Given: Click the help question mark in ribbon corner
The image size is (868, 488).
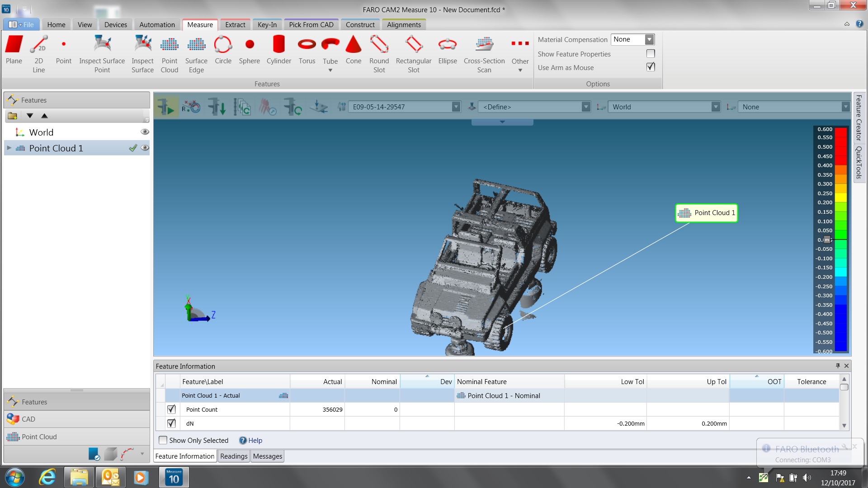Looking at the screenshot, I should (x=859, y=24).
